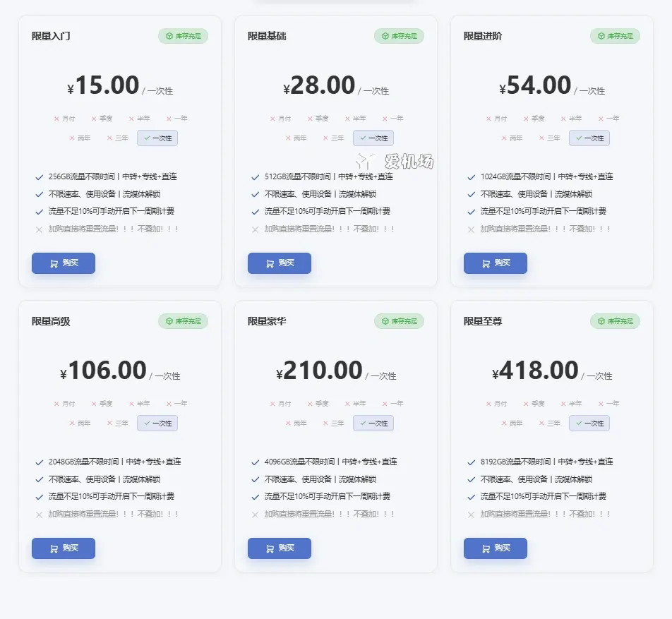Click the gray X icon beside 限量至尊 加购 notice

[x=472, y=515]
